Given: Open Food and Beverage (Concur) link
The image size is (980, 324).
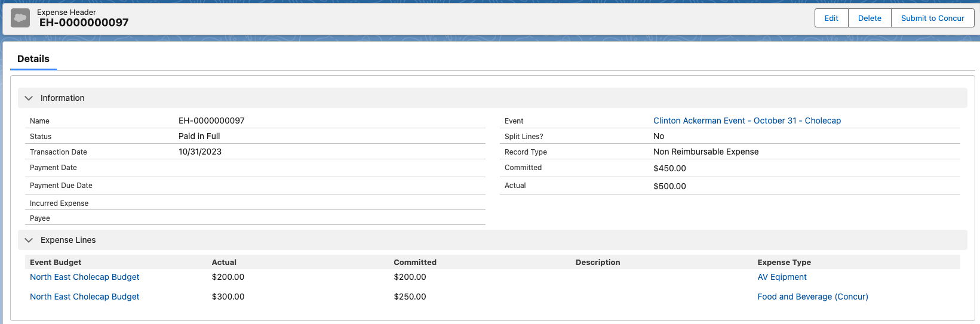Looking at the screenshot, I should coord(812,297).
